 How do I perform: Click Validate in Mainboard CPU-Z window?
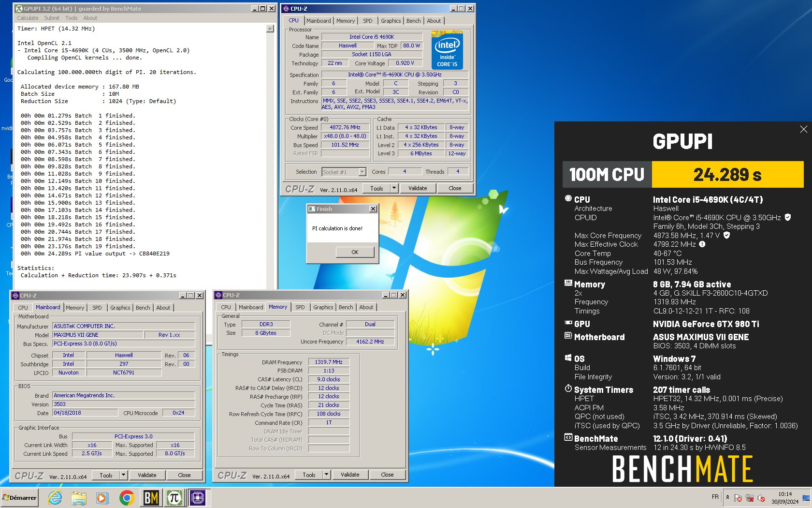pyautogui.click(x=147, y=475)
